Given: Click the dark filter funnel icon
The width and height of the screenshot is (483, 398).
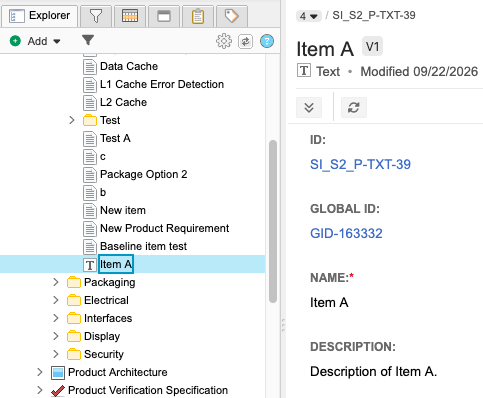Looking at the screenshot, I should [x=88, y=40].
